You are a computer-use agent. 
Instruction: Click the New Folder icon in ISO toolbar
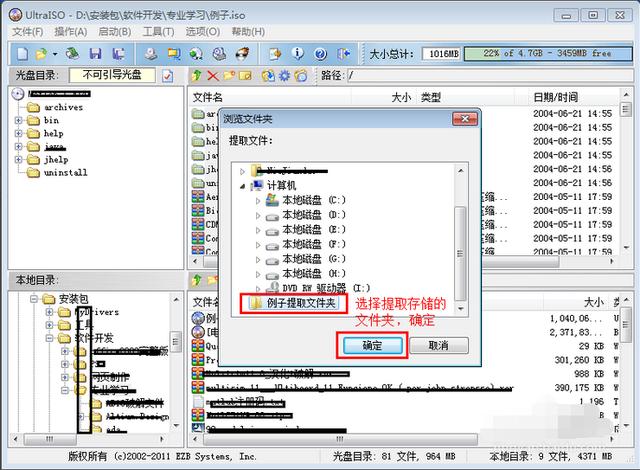[x=229, y=75]
